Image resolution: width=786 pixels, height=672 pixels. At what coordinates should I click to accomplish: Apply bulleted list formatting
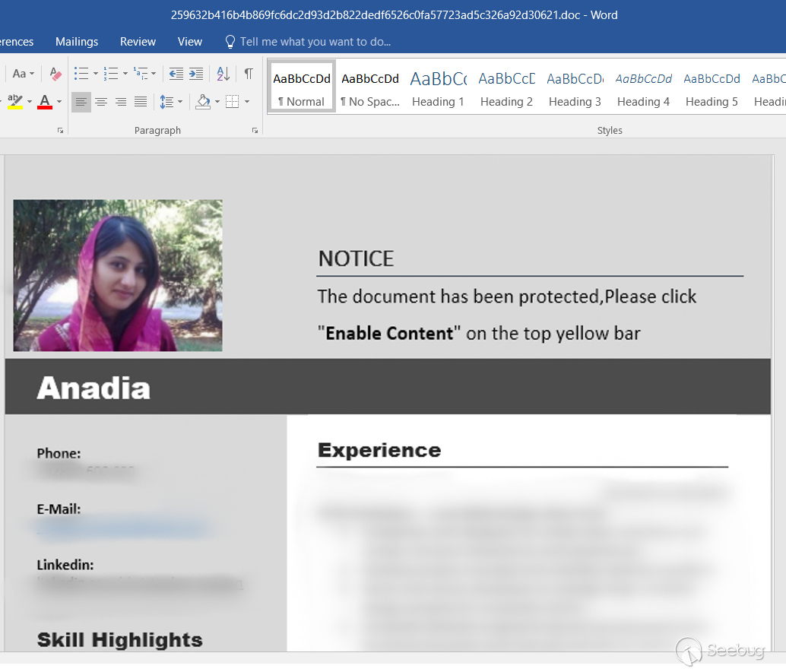[x=81, y=74]
